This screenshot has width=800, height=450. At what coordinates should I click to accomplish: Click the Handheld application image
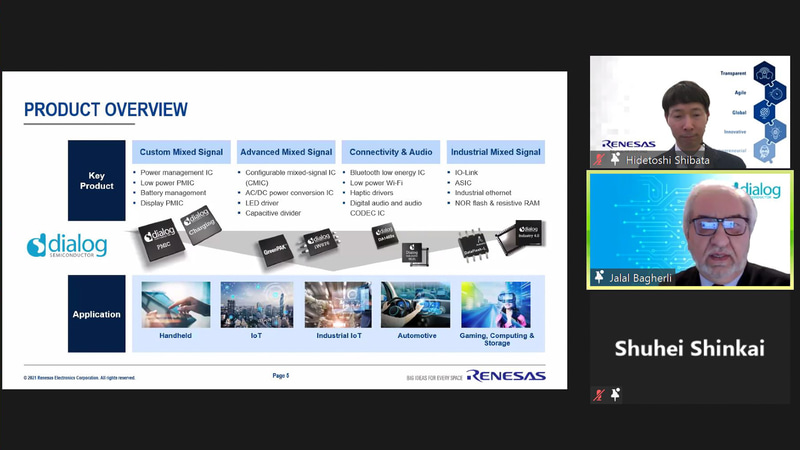tap(176, 305)
